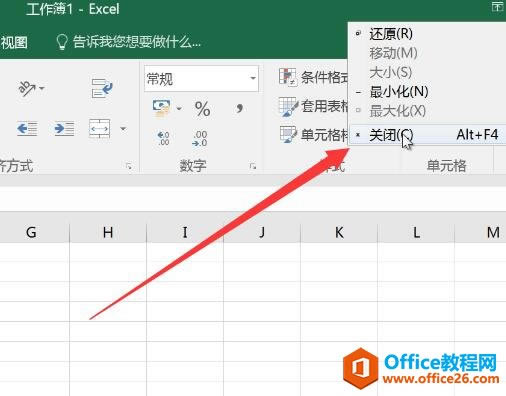Open the 数字 group dialog launcher
This screenshot has width=506, height=396.
coord(253,166)
